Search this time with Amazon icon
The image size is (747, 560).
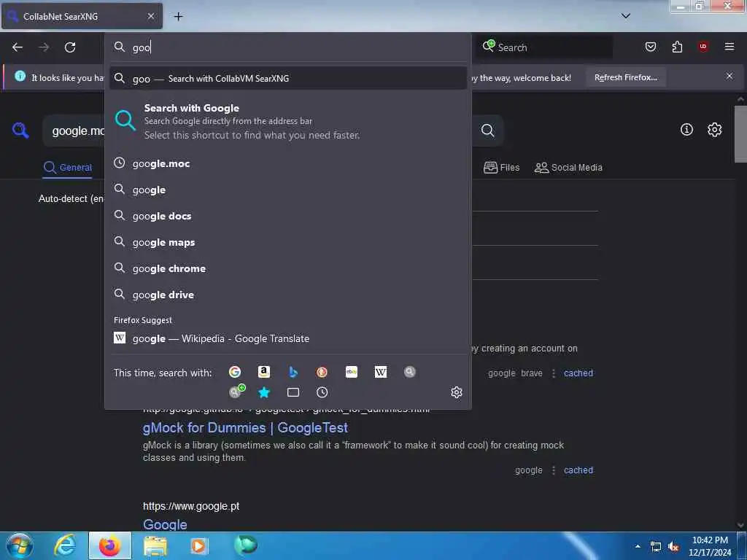pos(264,372)
